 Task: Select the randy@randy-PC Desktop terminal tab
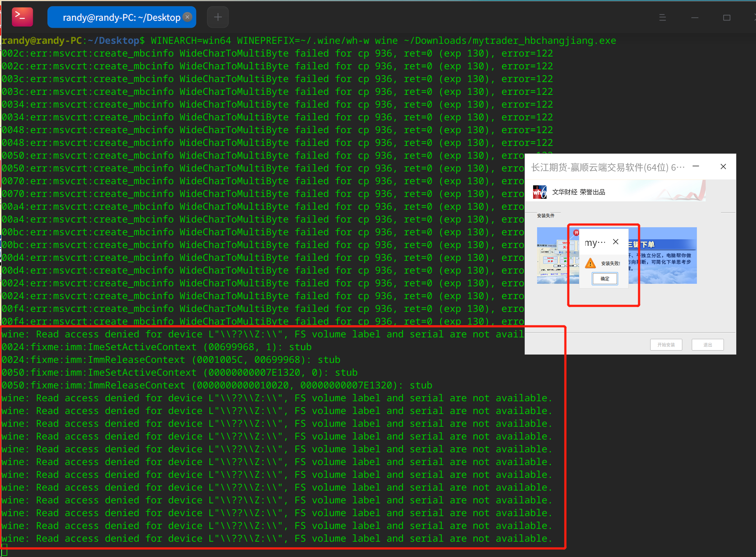click(117, 18)
